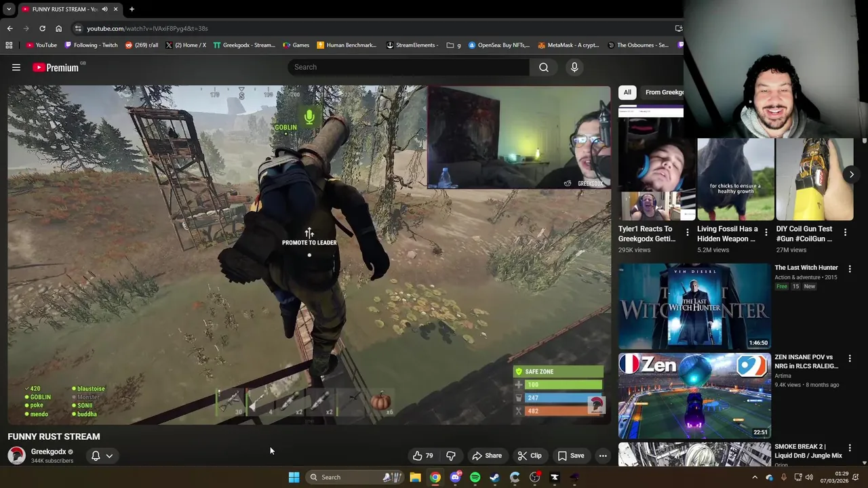The width and height of the screenshot is (868, 488).
Task: Open The Last Witch Hunter movie thumbnail
Action: pos(694,306)
